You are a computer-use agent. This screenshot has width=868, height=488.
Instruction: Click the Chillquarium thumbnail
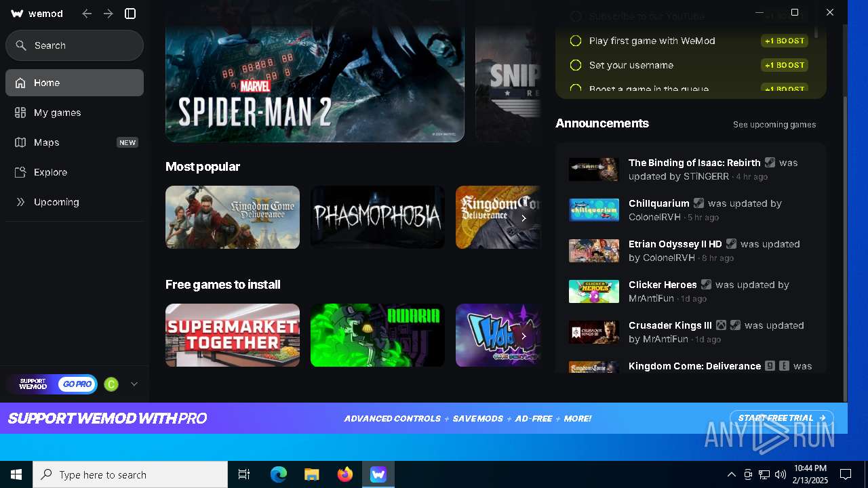[x=594, y=210]
